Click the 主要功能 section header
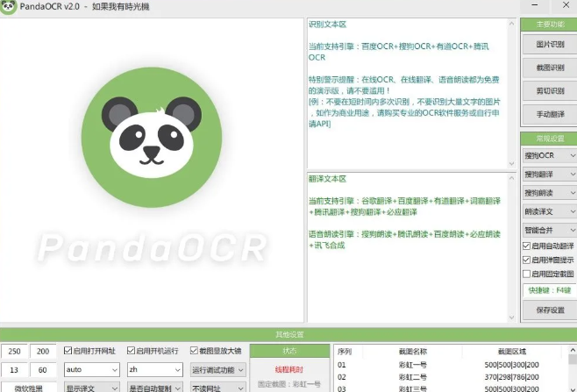The image size is (577, 392). (550, 25)
